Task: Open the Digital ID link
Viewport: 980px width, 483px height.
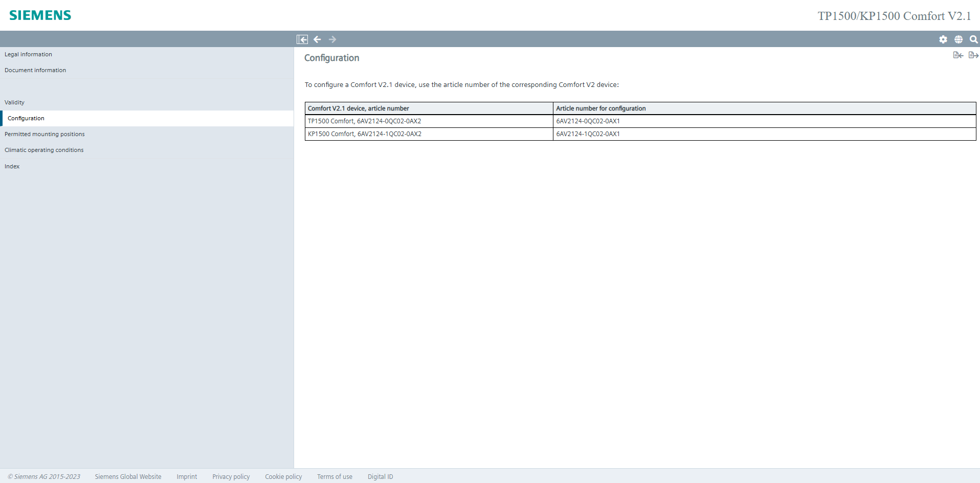Action: point(380,476)
